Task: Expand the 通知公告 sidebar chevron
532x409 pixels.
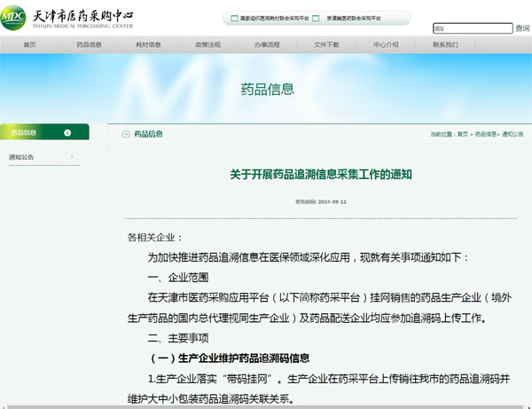Action: click(72, 157)
